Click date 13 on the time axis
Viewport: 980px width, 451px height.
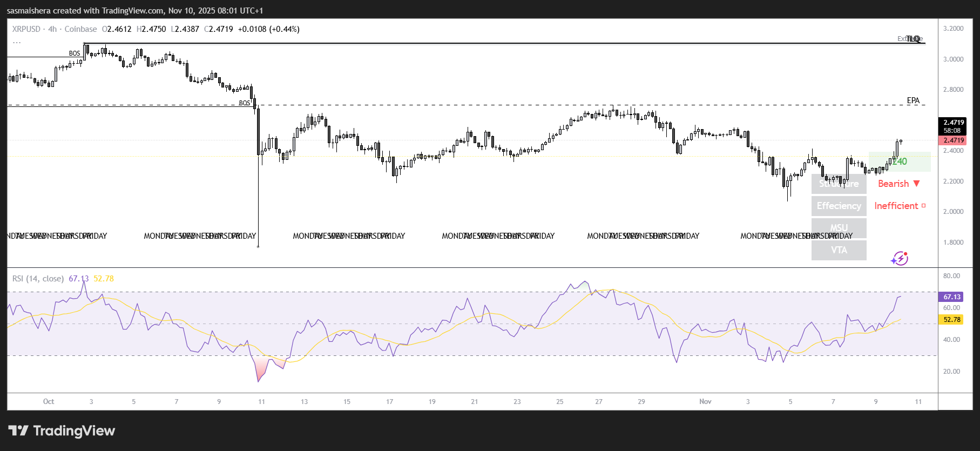point(305,402)
